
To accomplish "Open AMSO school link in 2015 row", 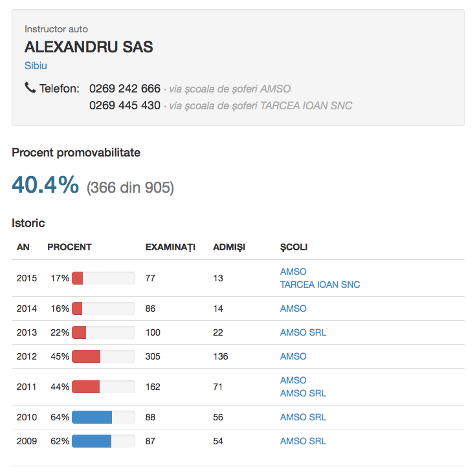I will pos(293,272).
